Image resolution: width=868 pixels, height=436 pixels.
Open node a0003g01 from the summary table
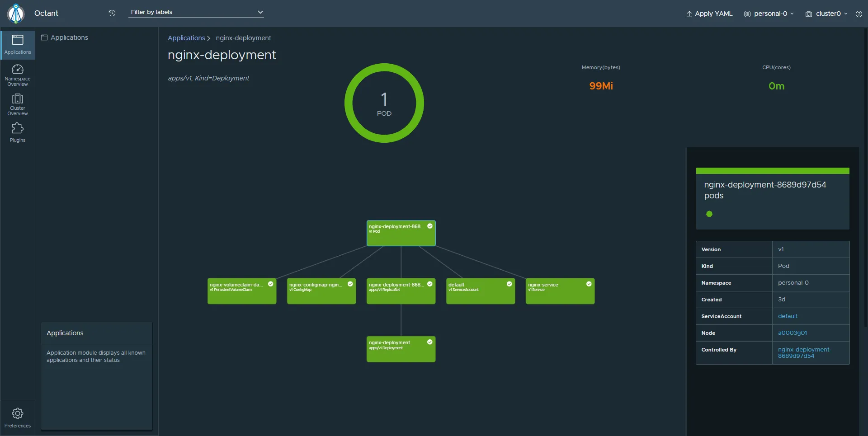pyautogui.click(x=793, y=333)
